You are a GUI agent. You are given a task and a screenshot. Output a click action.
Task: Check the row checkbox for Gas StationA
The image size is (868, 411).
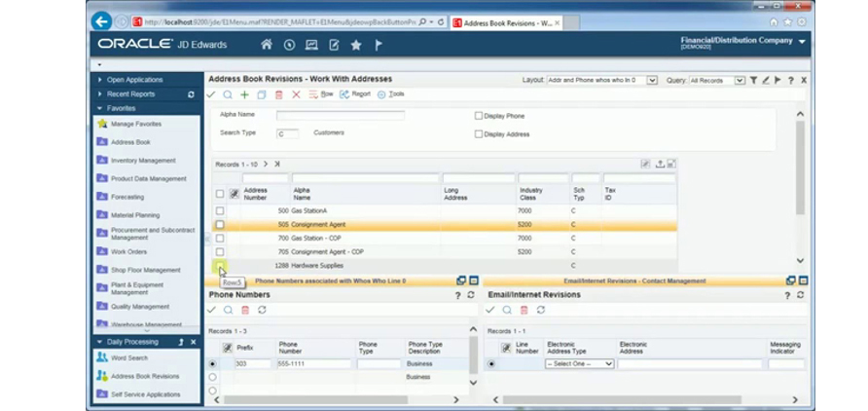220,211
